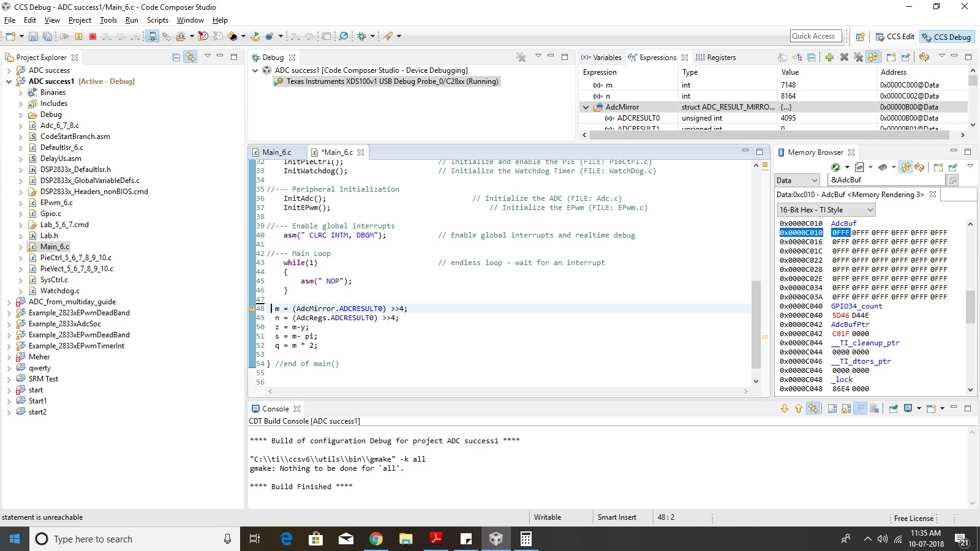Toggle Continuous Refresh in Memory Browser

(x=905, y=167)
